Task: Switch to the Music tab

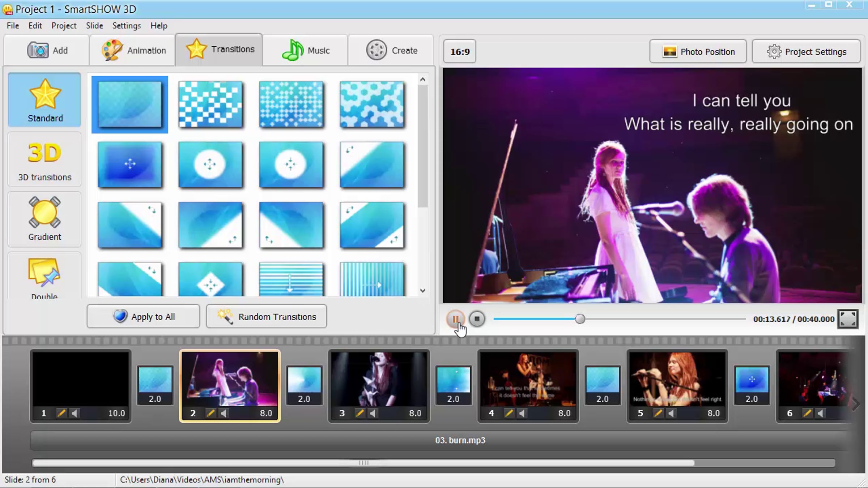Action: [x=306, y=50]
